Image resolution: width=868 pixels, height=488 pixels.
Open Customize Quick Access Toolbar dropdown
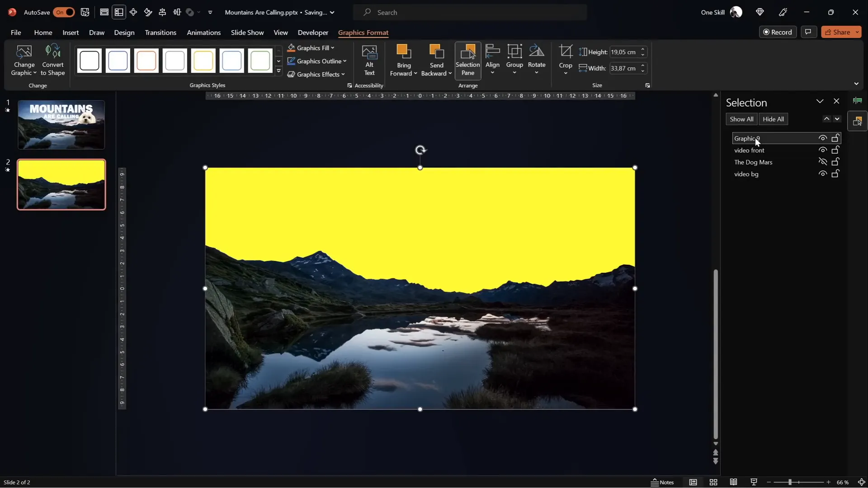(x=210, y=12)
